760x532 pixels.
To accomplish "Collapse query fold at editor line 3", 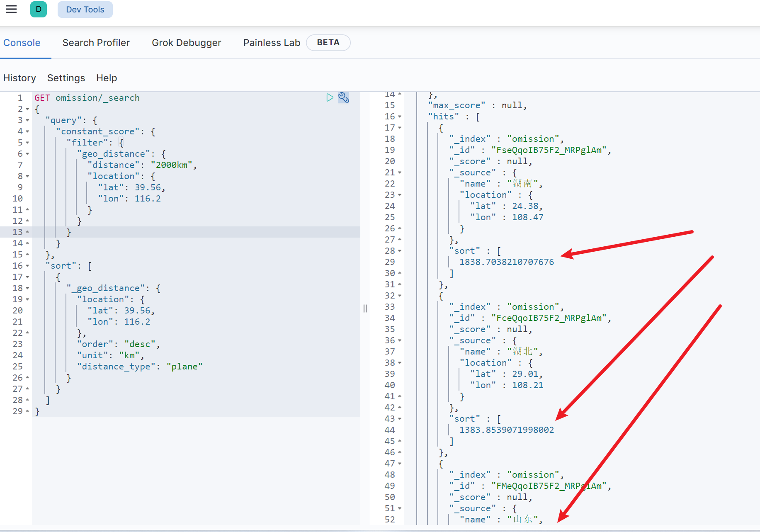I will click(27, 120).
